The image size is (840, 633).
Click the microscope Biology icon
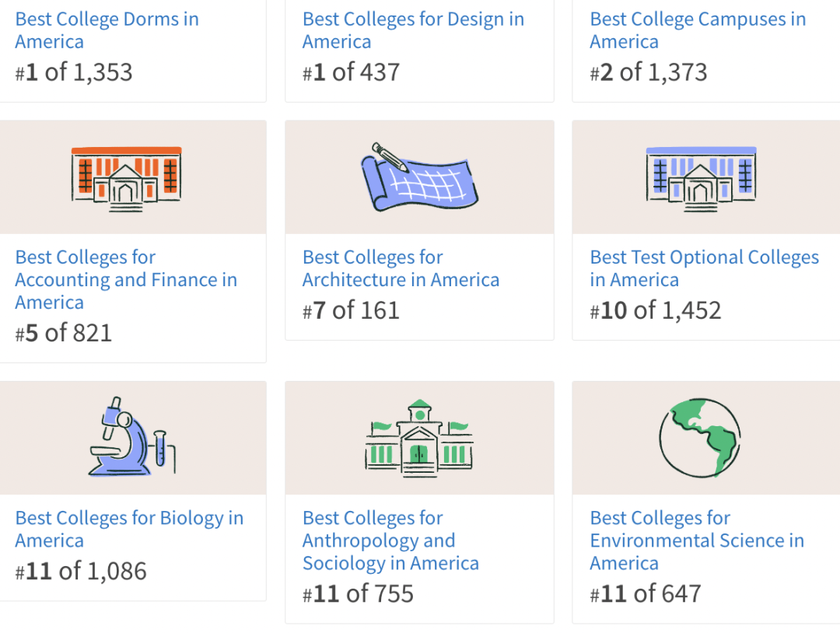131,436
